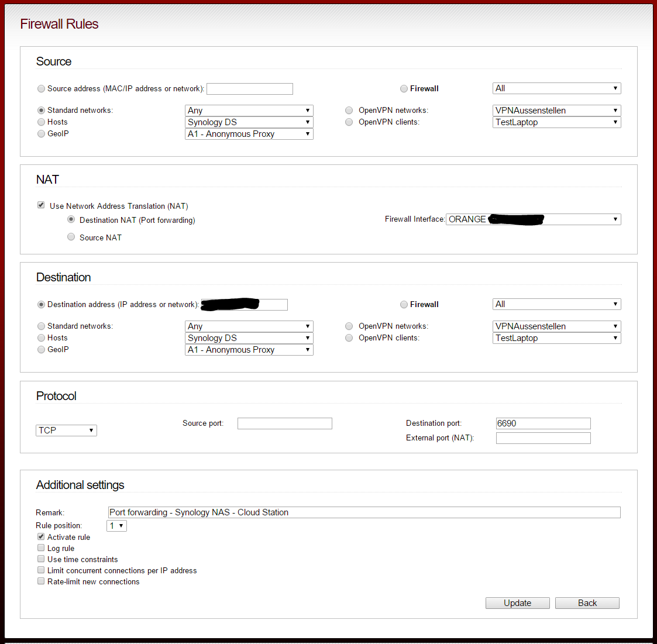Image resolution: width=657 pixels, height=644 pixels.
Task: Toggle the Activate rule checkbox
Action: tap(41, 537)
